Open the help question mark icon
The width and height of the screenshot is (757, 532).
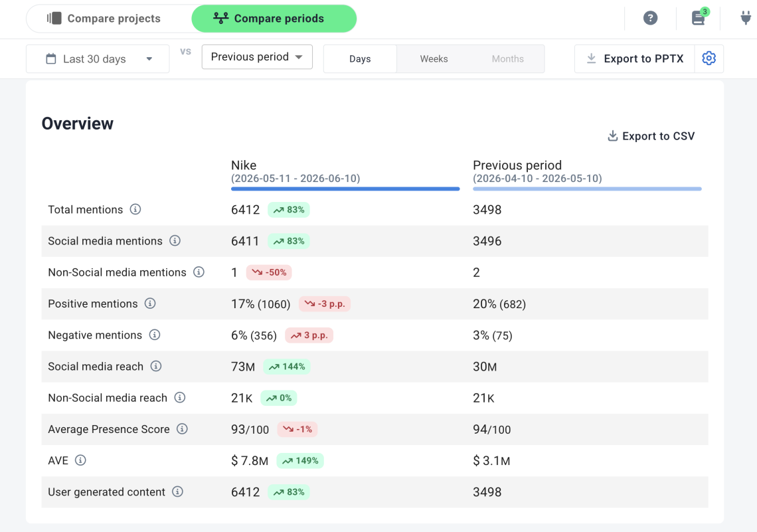(650, 19)
